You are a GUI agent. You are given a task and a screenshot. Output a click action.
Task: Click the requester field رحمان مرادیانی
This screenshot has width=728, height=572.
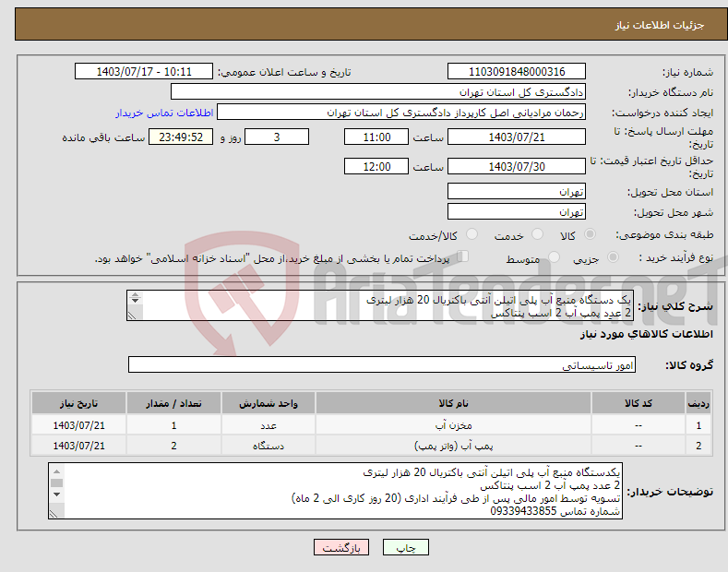pos(401,113)
